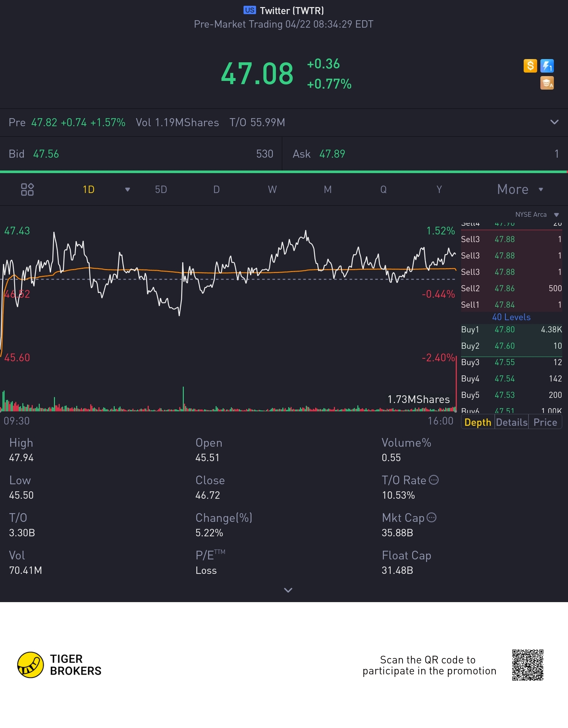Switch to the 5D chart tab
This screenshot has width=568, height=728.
pos(161,190)
